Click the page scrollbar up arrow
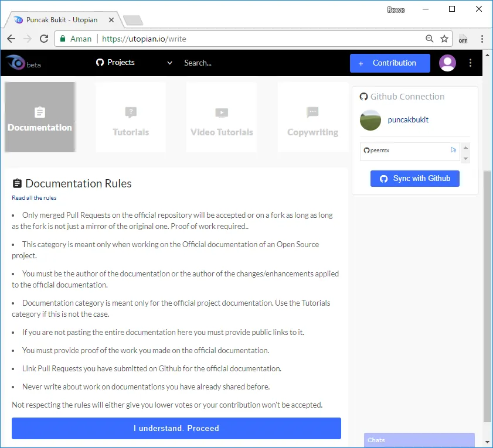 pos(487,55)
